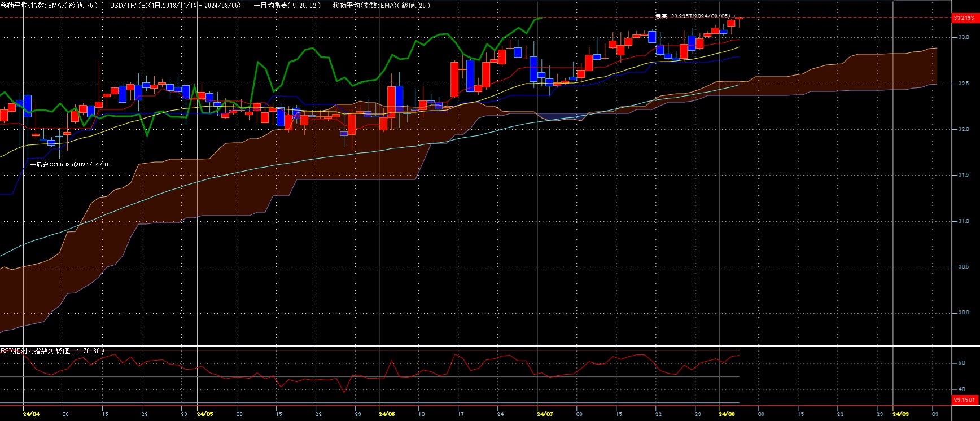Click date label 24 after 24/06
This screenshot has width=980, height=421.
[x=500, y=414]
